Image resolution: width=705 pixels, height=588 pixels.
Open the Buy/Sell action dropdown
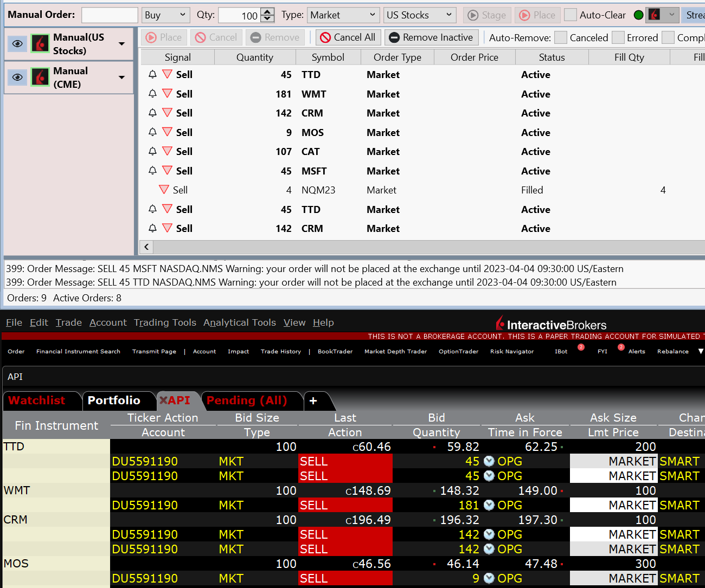pyautogui.click(x=165, y=15)
